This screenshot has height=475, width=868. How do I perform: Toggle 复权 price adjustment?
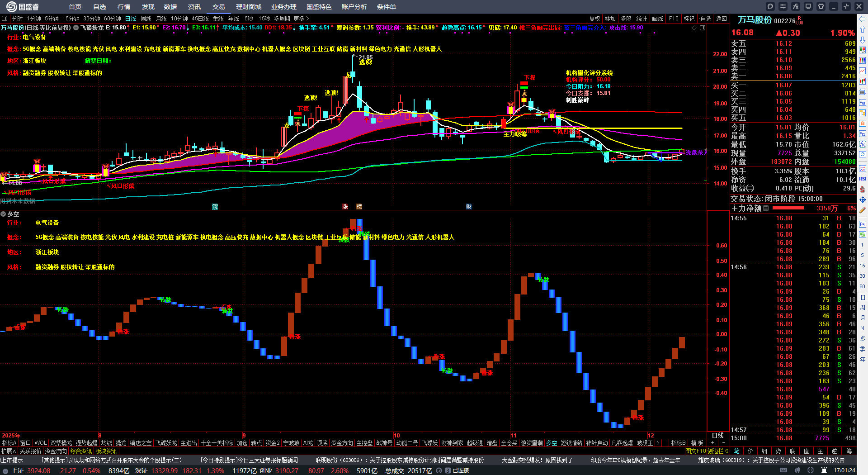click(594, 19)
